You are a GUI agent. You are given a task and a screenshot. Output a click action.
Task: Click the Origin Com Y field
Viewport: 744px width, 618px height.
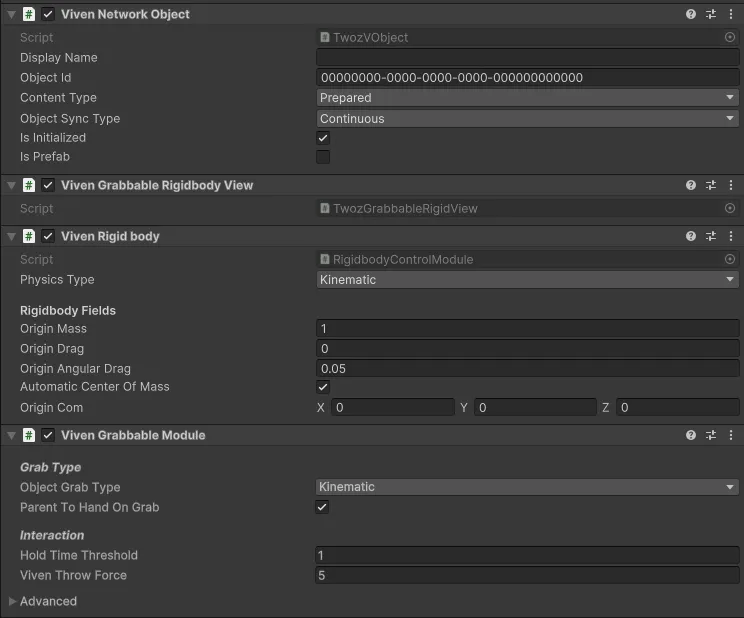[x=535, y=407]
